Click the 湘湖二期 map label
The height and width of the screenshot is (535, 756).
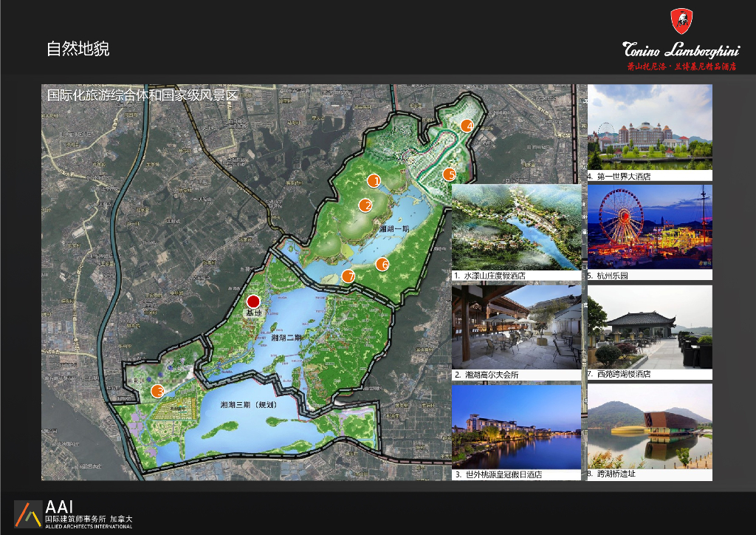tap(286, 338)
